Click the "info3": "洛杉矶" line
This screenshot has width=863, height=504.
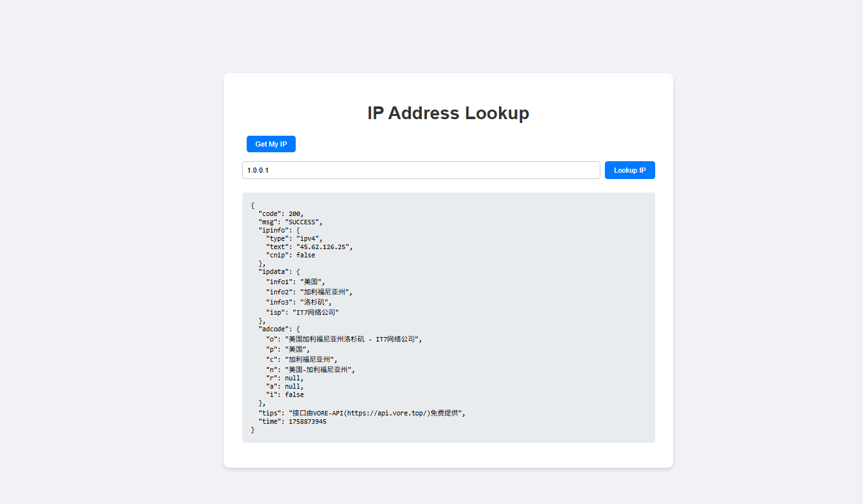click(299, 302)
